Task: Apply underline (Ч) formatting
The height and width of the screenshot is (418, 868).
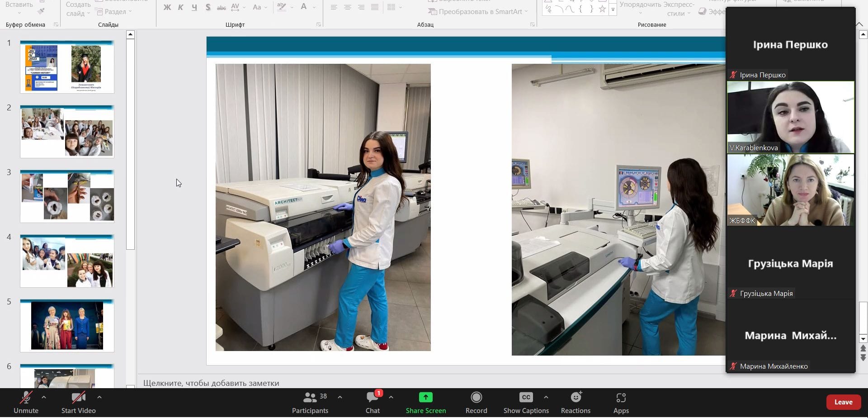Action: 194,7
